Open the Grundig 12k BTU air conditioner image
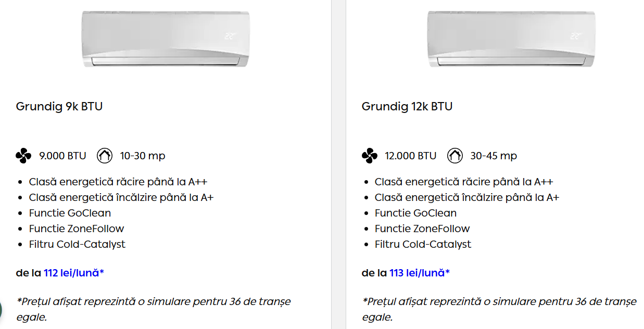Screen dimensions: 644x329 click(511, 39)
